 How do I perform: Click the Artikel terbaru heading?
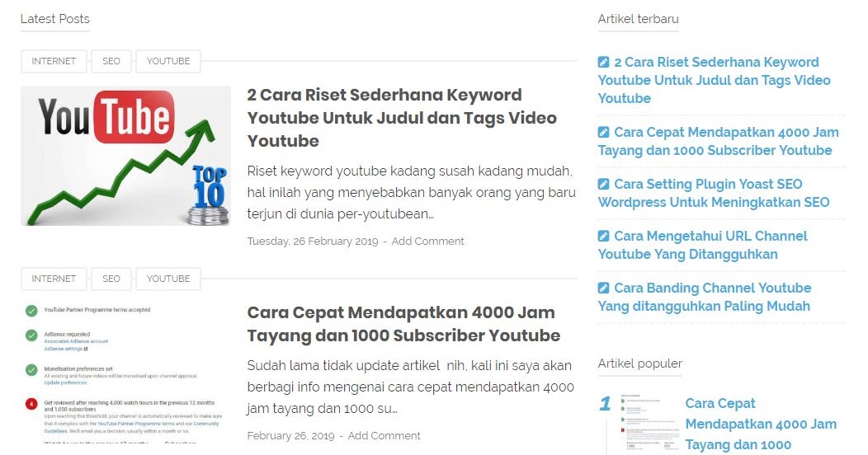(639, 19)
